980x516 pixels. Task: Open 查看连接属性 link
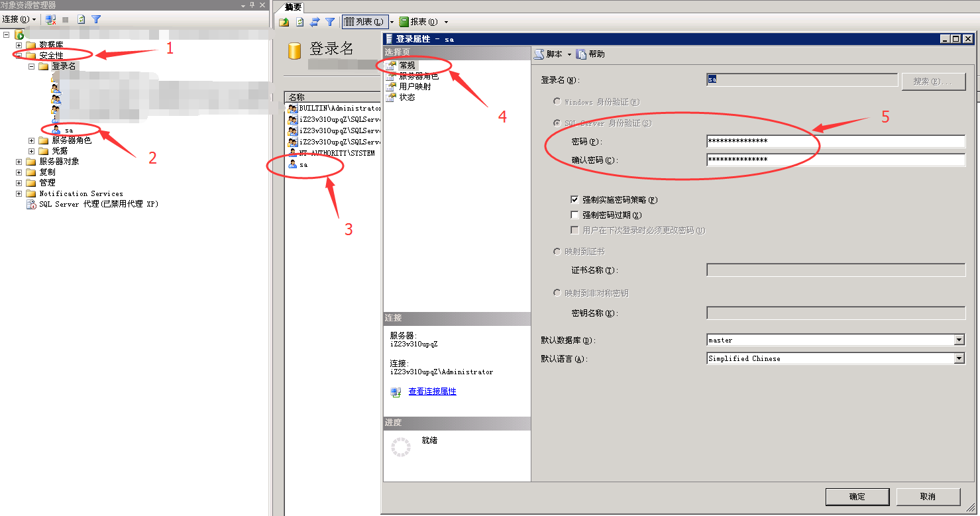point(432,391)
